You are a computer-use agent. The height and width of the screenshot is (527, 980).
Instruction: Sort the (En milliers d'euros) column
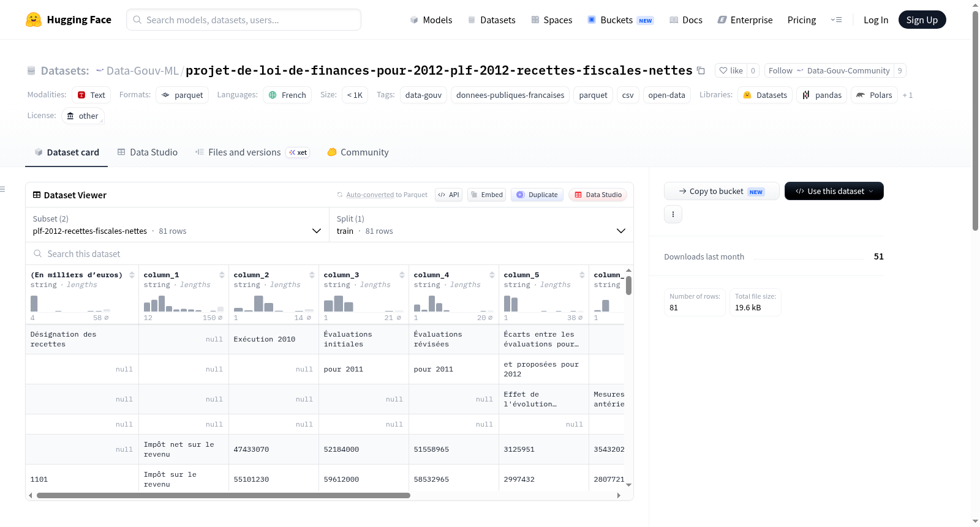click(x=132, y=275)
